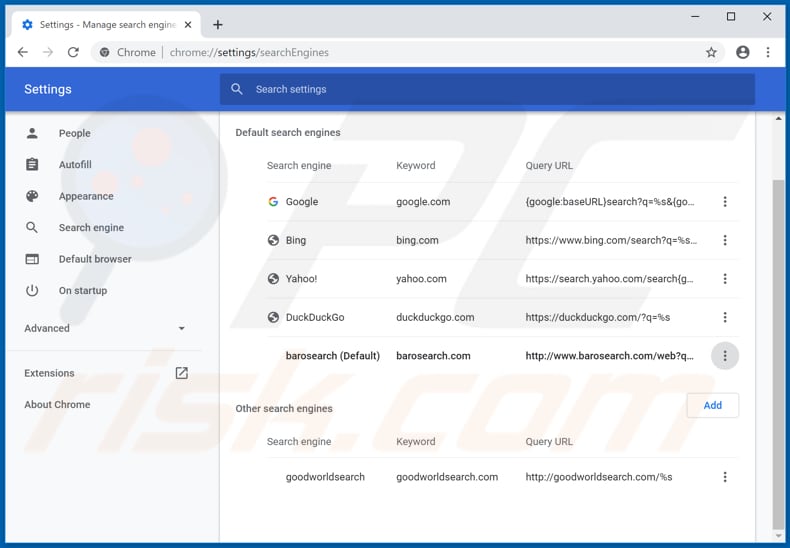This screenshot has width=790, height=548.
Task: Open more actions for goodworldsearch
Action: 725,477
